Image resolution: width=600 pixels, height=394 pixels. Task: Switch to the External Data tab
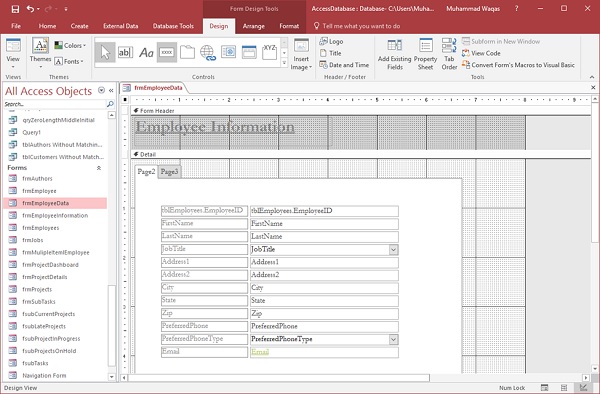(121, 26)
